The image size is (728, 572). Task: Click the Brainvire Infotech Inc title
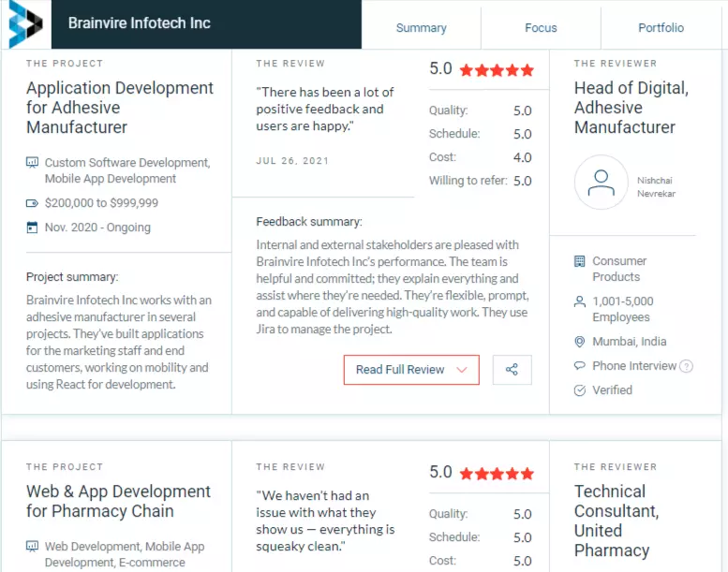(x=140, y=22)
